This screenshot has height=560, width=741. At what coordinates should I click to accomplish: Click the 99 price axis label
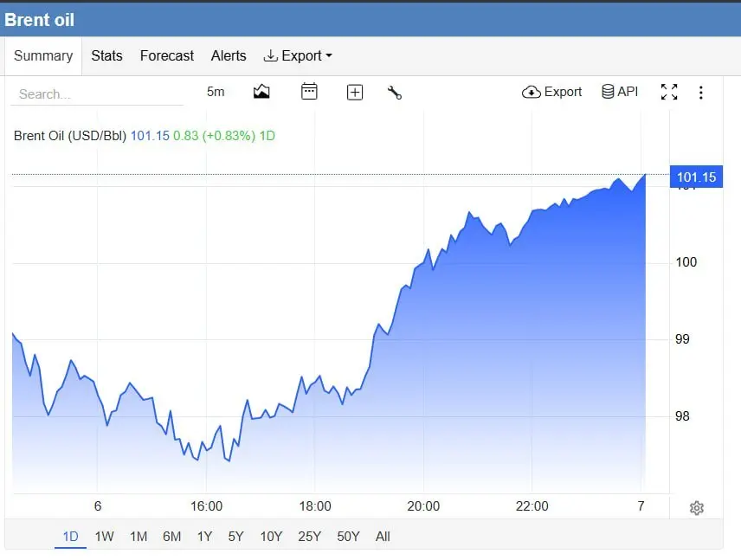(x=682, y=339)
